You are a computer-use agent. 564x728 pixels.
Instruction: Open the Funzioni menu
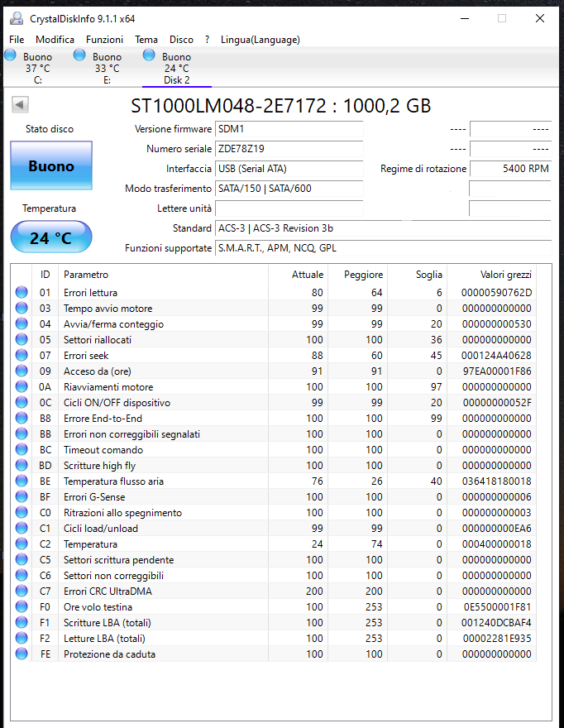[x=104, y=39]
